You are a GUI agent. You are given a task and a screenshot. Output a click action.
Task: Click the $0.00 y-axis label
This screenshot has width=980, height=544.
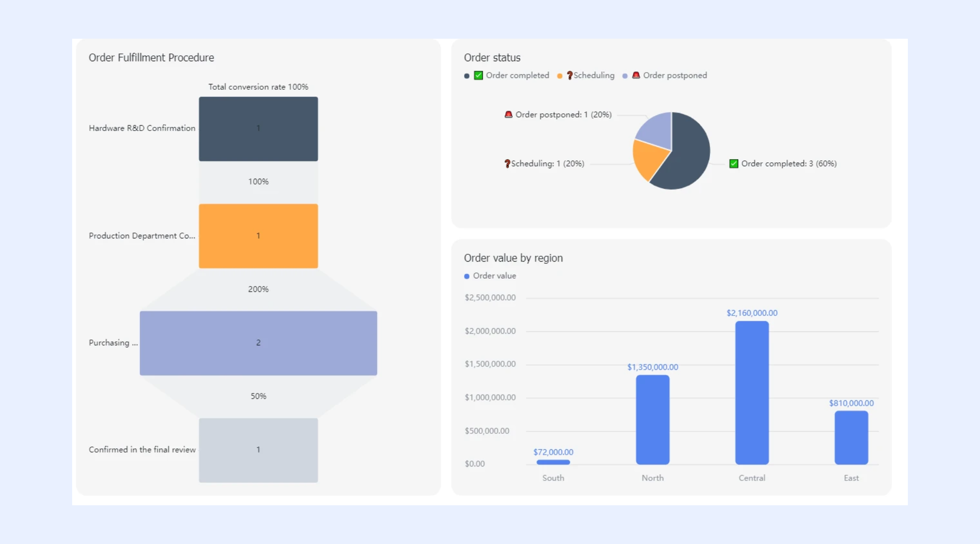[x=475, y=464]
